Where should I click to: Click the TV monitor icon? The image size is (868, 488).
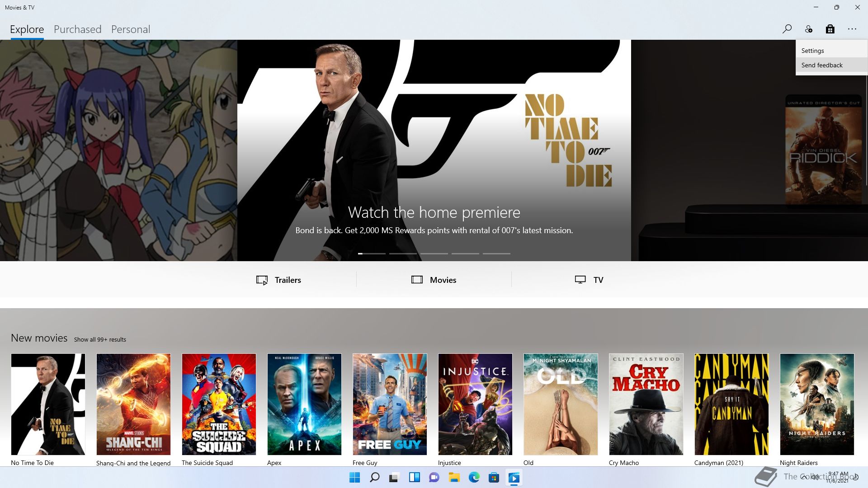580,280
